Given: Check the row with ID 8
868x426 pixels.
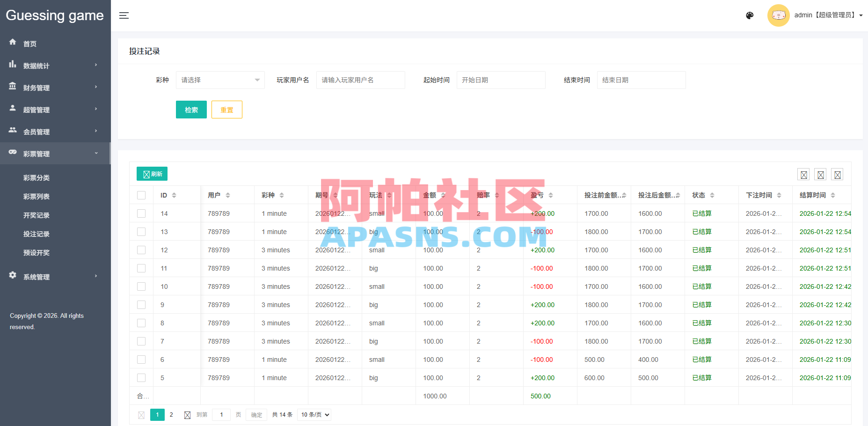Looking at the screenshot, I should click(141, 323).
